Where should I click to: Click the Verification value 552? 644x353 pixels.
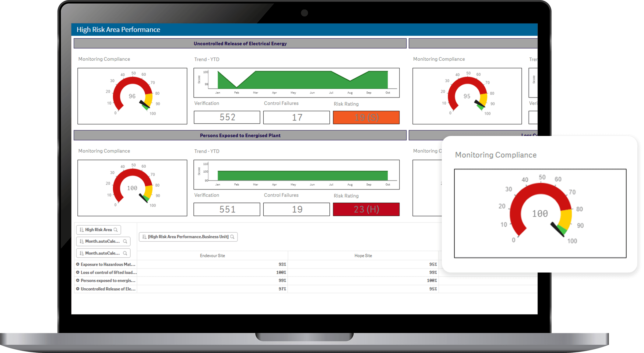click(227, 117)
